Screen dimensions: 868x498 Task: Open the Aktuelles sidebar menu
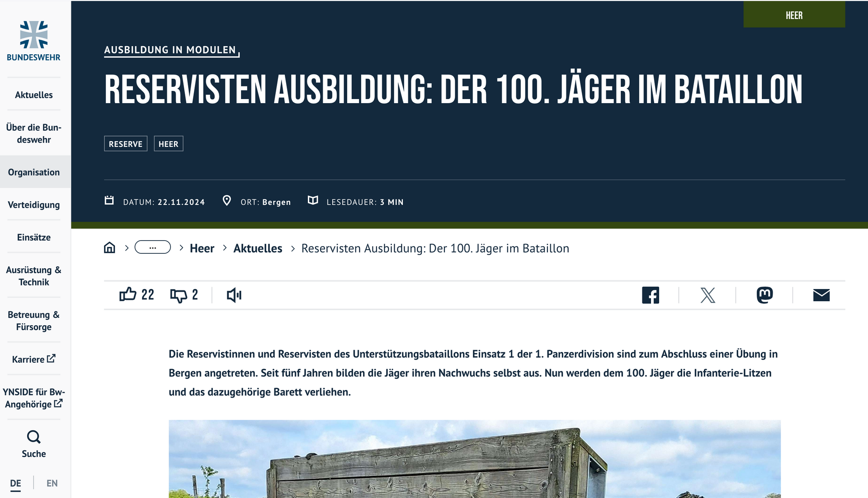click(34, 95)
